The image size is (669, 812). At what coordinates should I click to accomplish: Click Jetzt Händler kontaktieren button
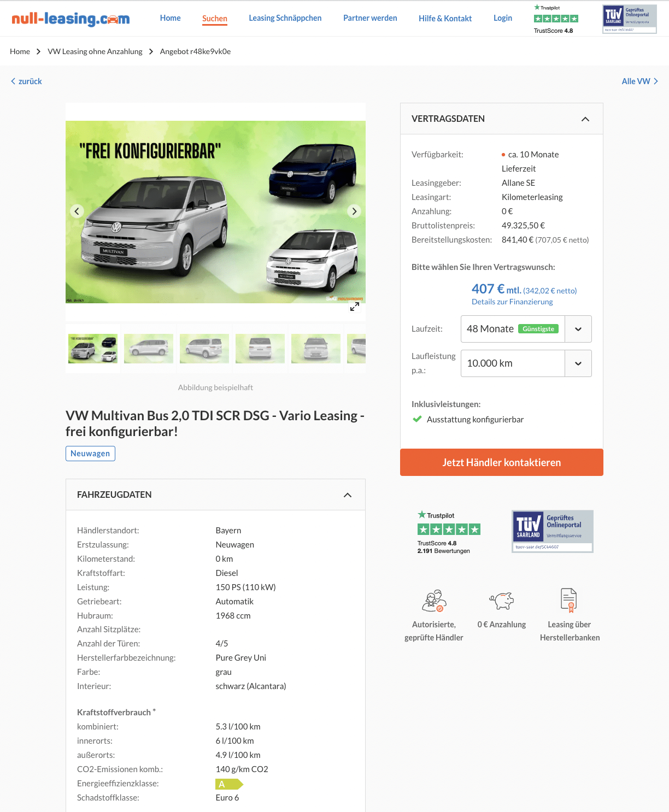pos(502,462)
